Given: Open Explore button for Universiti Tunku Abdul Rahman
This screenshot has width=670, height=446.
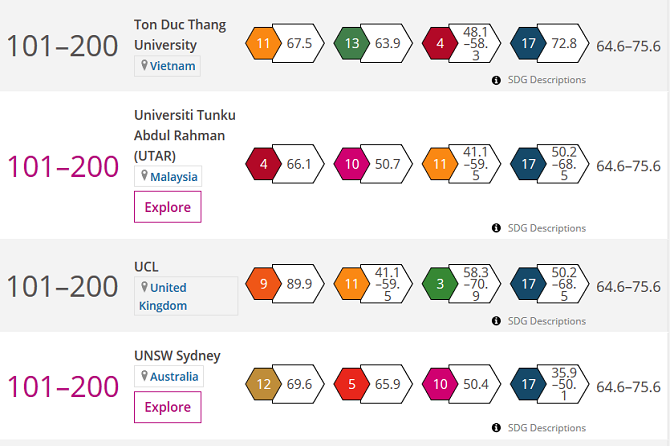Looking at the screenshot, I should (168, 207).
